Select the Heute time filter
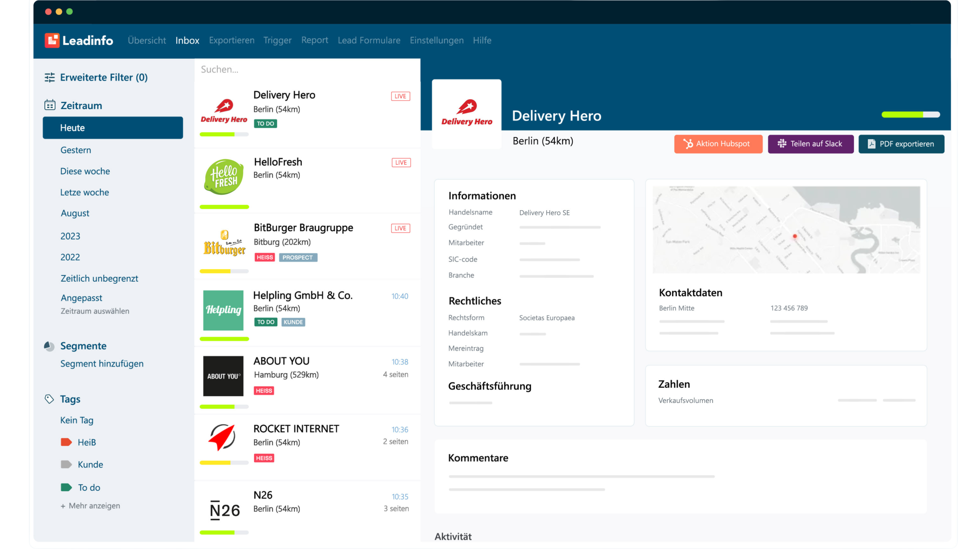The width and height of the screenshot is (980, 551). pyautogui.click(x=113, y=128)
